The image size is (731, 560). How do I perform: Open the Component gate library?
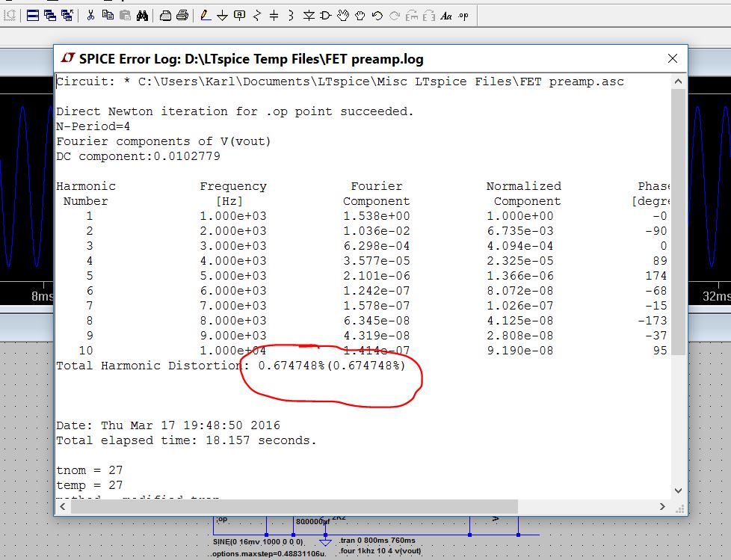325,16
